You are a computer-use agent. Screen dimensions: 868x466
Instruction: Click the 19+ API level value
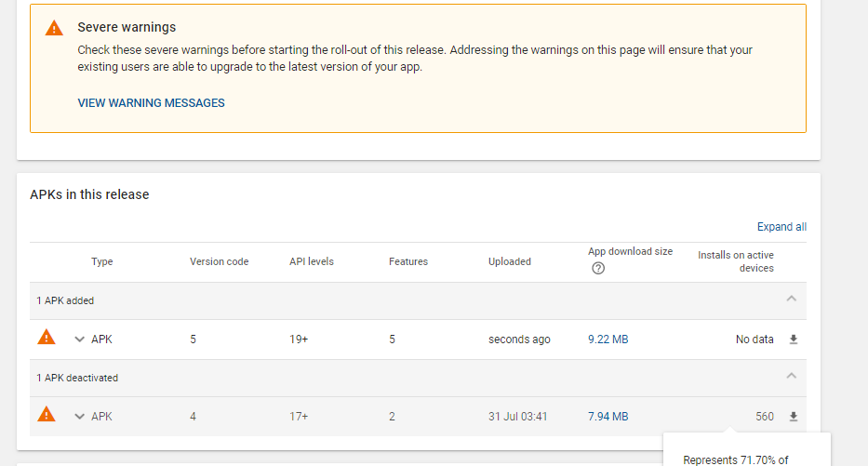click(x=299, y=340)
